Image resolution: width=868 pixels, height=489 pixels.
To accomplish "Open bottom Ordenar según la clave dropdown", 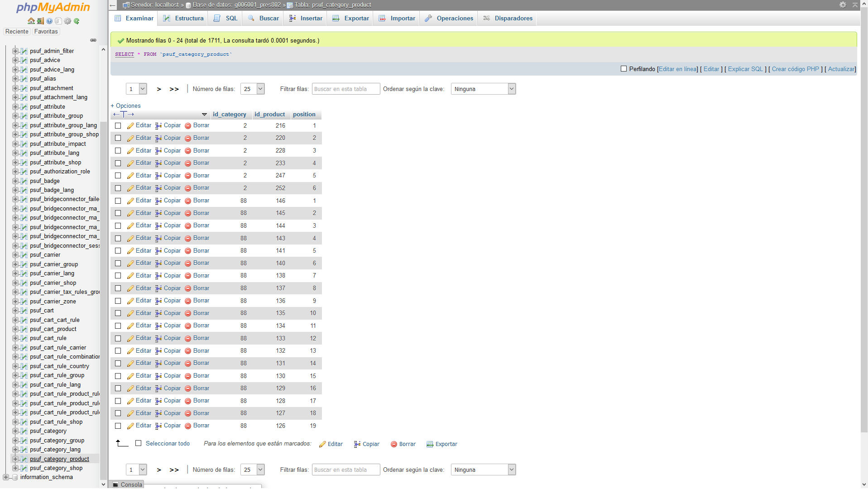I will (x=483, y=470).
